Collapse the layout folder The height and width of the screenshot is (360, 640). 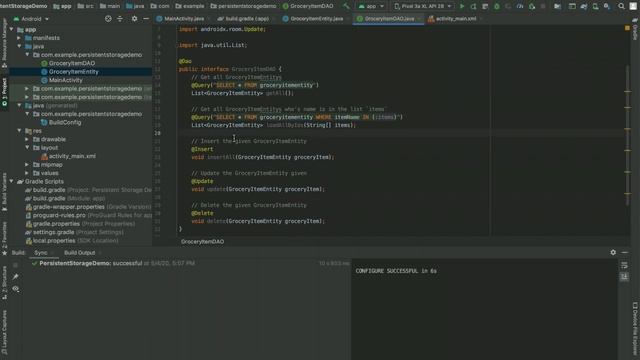click(x=27, y=148)
